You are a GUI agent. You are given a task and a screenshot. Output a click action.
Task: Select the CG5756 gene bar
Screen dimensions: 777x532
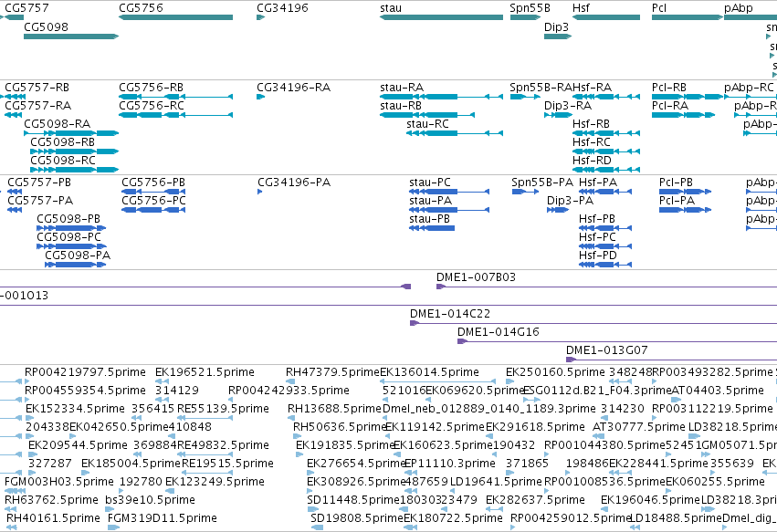coord(176,17)
